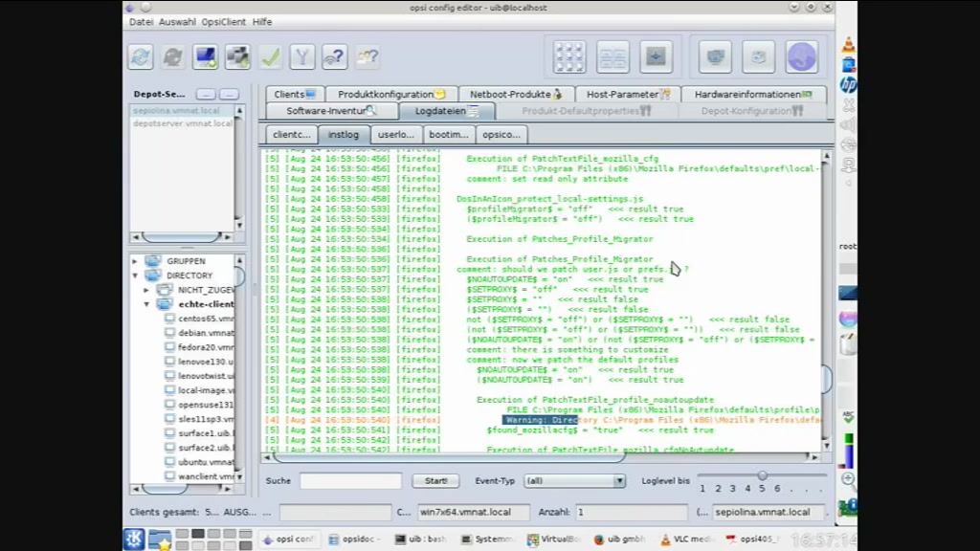Open the clientc... log sub-tab

point(291,134)
